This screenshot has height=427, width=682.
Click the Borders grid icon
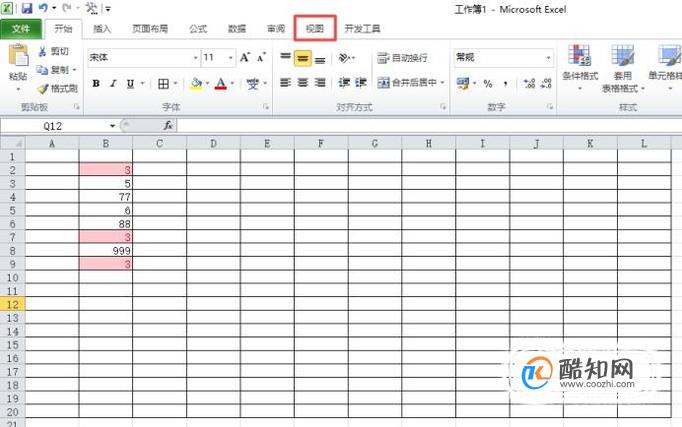pos(164,83)
